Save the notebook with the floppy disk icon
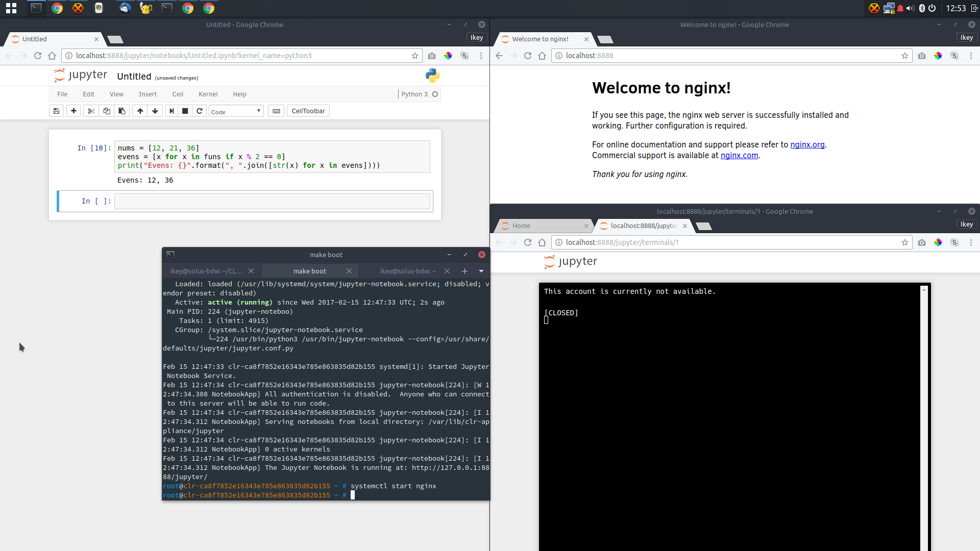Screen dimensions: 980x551 [57, 111]
